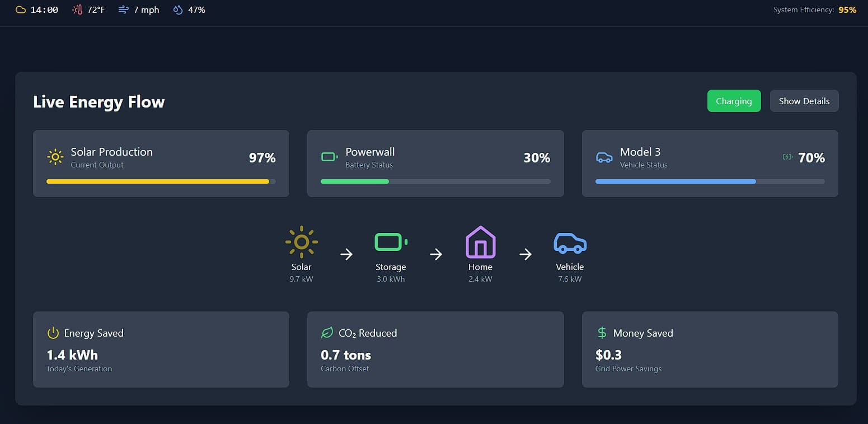Screen dimensions: 868x424
Task: Select the Home house icon in the flow
Action: pos(480,242)
